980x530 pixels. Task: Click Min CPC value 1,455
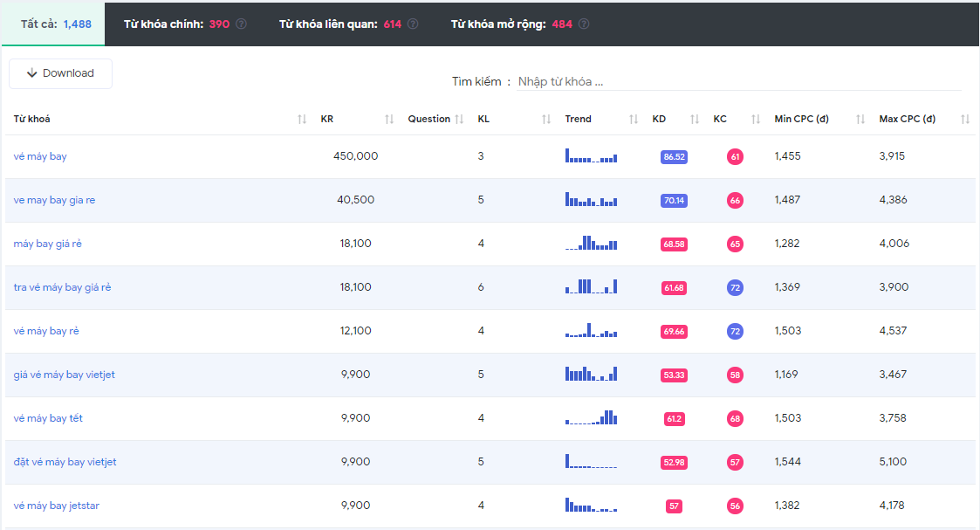tap(787, 156)
